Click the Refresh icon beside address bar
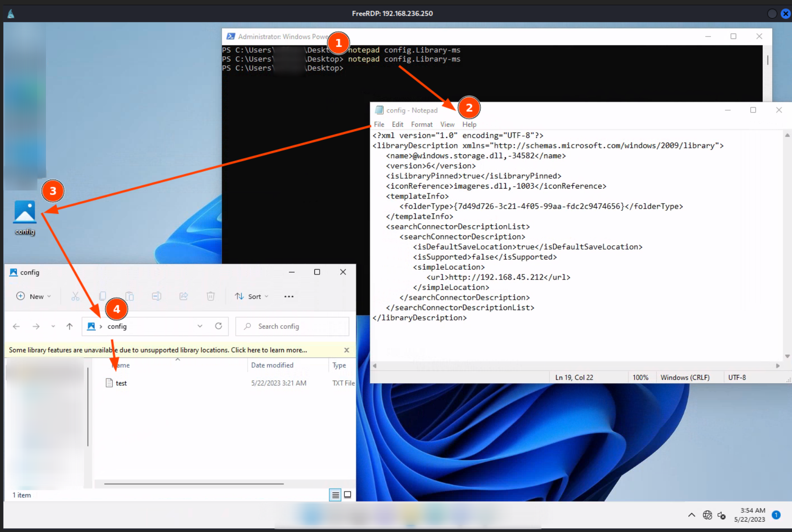792x532 pixels. pos(219,327)
